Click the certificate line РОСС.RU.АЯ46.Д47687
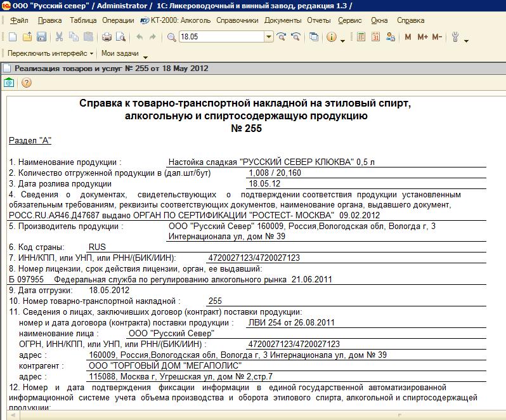506x420 pixels. (x=194, y=215)
